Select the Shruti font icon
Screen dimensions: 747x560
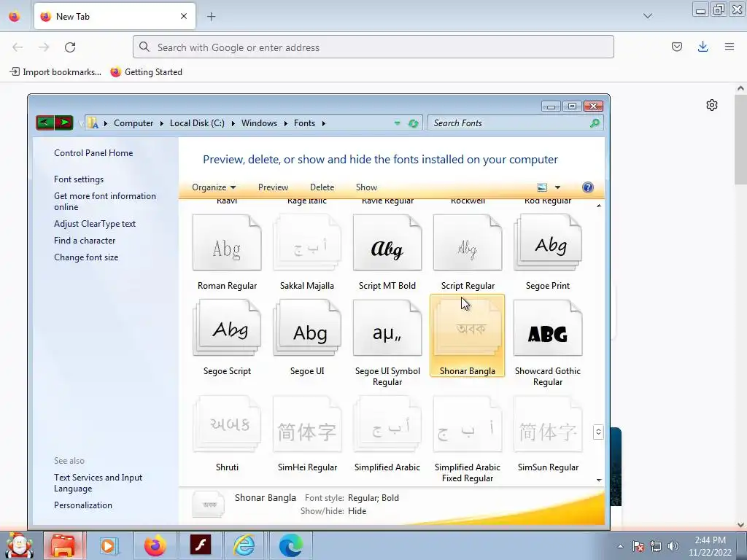(227, 424)
